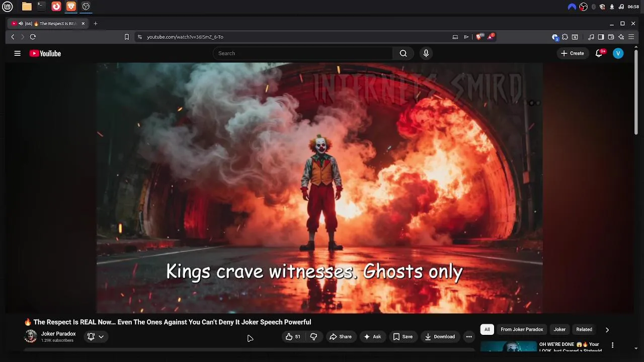Start voice search with microphone
This screenshot has width=644, height=362.
click(426, 53)
